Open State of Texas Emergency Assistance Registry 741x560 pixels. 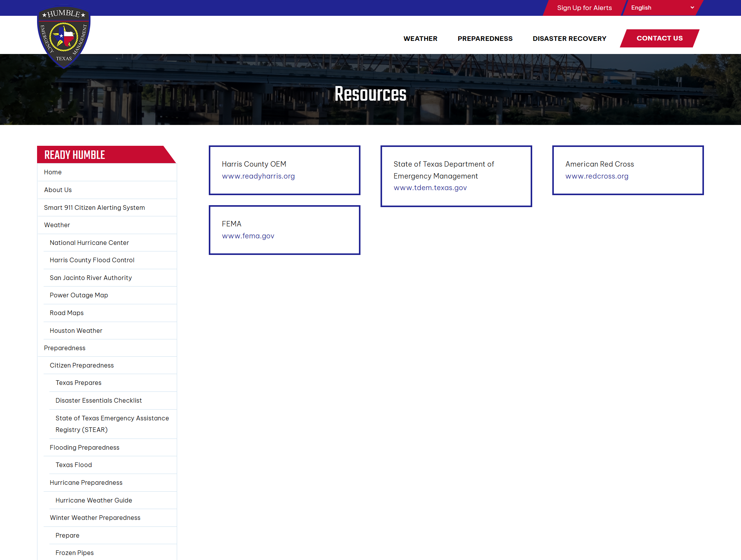(x=113, y=424)
